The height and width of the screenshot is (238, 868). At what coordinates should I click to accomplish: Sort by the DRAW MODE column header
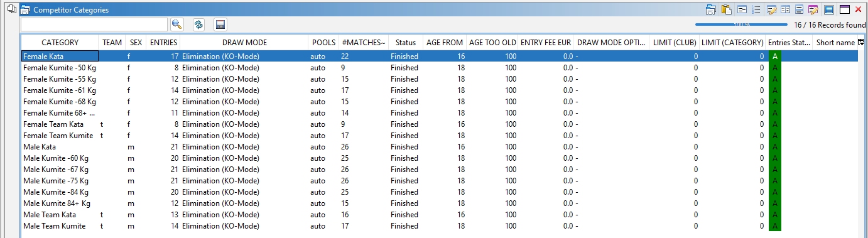pyautogui.click(x=244, y=43)
